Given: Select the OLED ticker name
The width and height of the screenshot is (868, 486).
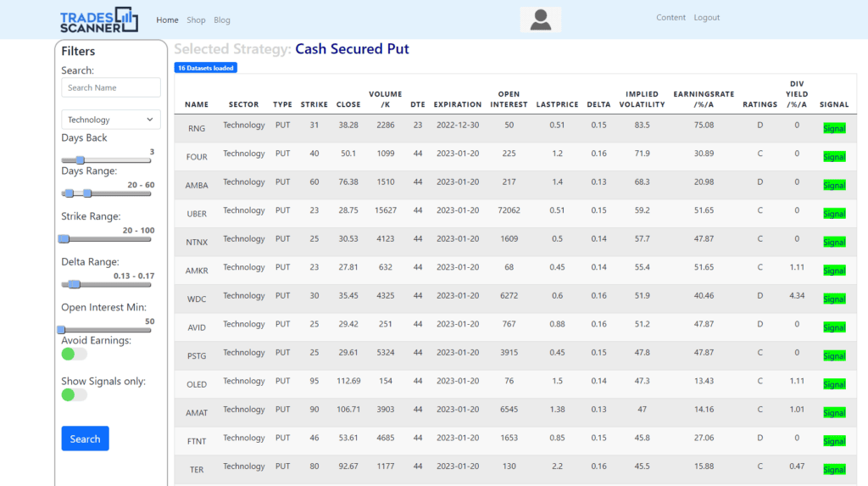Looking at the screenshot, I should [197, 384].
